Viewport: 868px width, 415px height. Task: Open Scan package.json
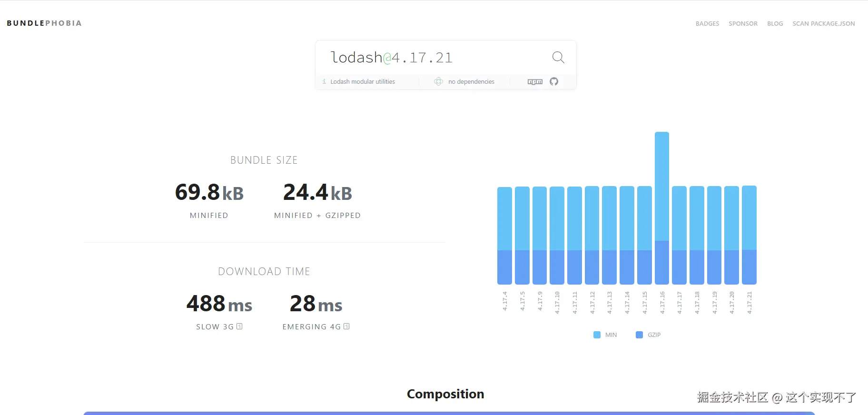[x=823, y=23]
